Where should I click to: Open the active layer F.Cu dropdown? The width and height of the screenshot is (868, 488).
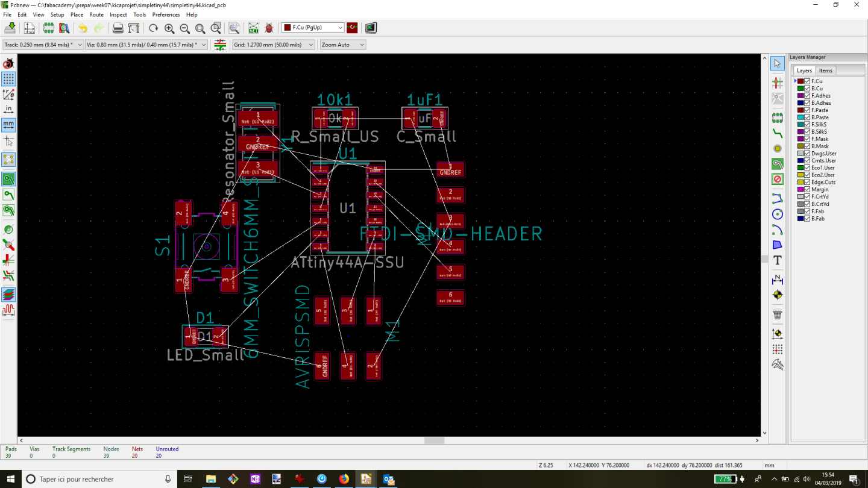[x=313, y=28]
